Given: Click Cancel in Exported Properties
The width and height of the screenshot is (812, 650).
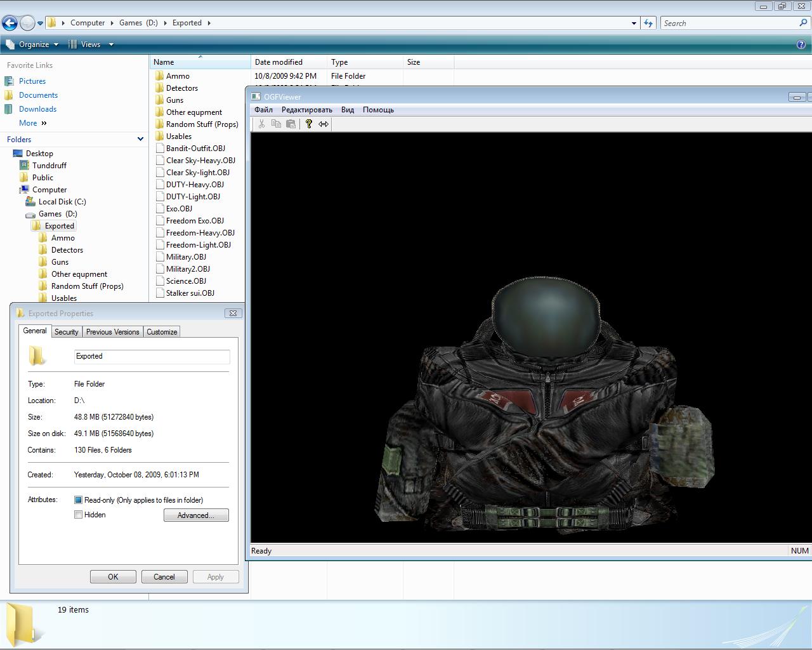Looking at the screenshot, I should point(164,577).
